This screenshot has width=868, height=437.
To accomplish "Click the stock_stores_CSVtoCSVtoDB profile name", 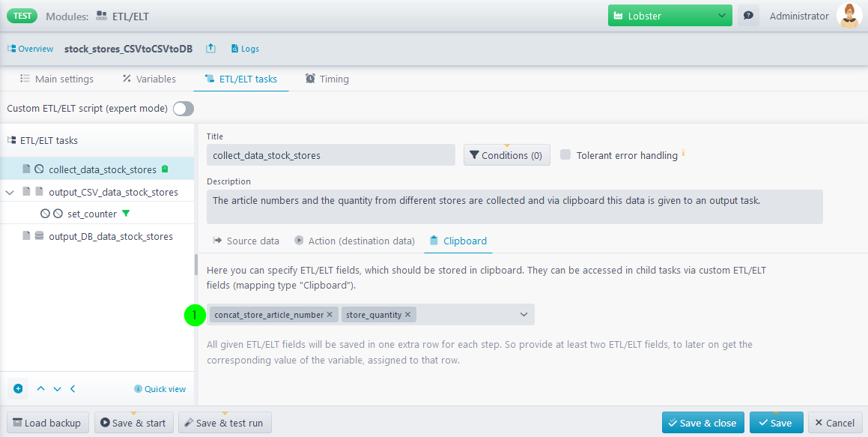I will click(x=128, y=49).
